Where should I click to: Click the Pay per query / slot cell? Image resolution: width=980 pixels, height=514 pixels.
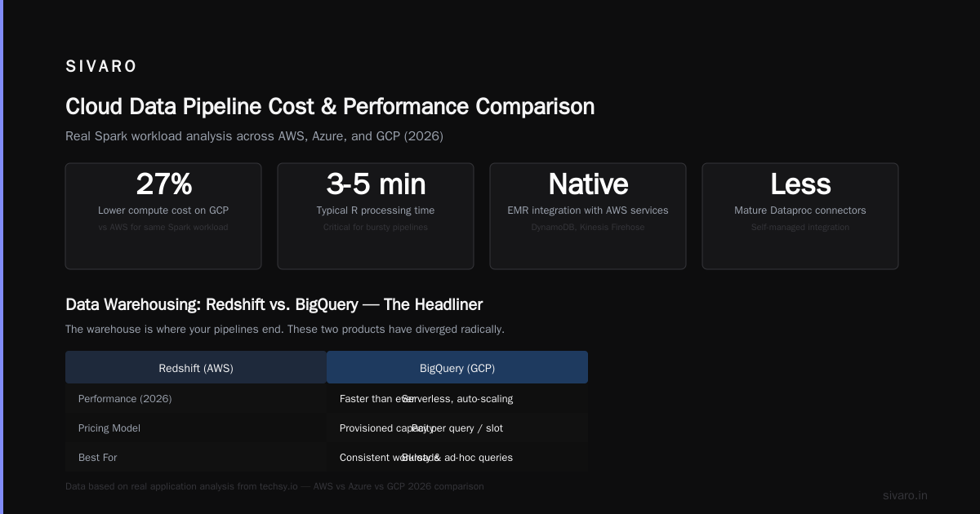[457, 428]
